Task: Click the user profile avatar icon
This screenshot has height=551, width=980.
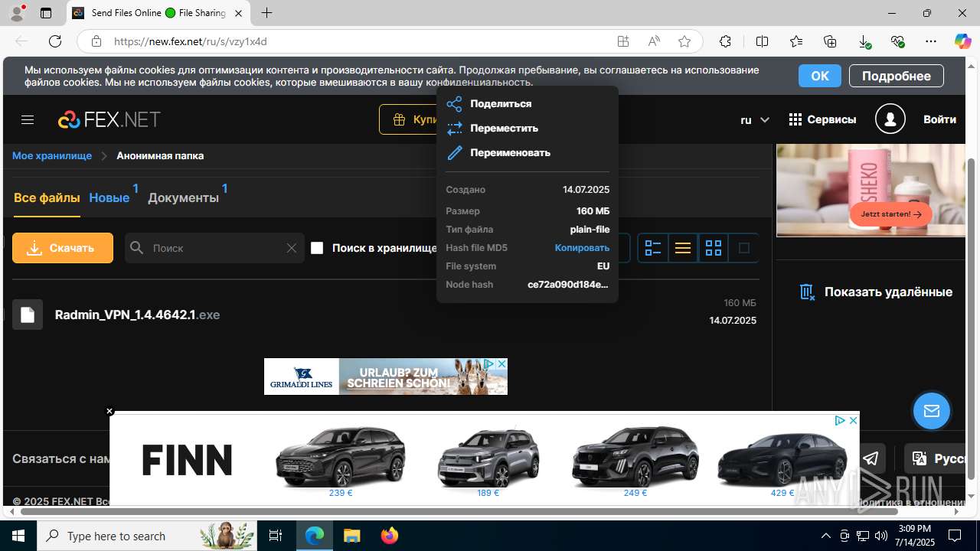Action: click(890, 119)
